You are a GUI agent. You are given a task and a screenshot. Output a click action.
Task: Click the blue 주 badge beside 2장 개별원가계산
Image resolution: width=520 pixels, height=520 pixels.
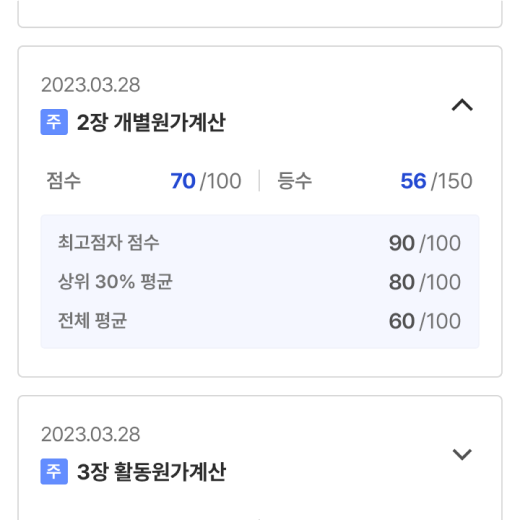point(54,122)
